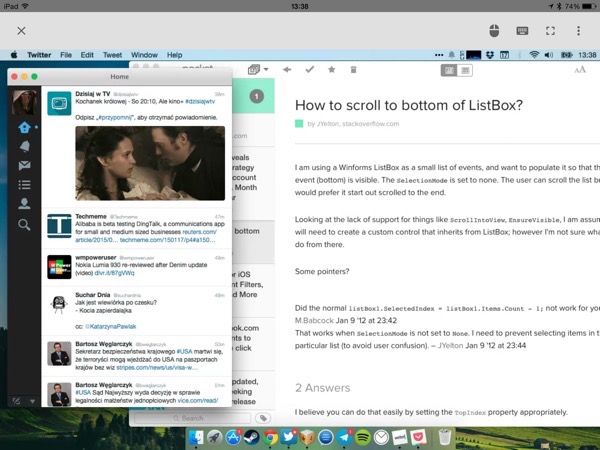
Task: Open Twitter lists icon in sidebar
Action: coord(24,185)
